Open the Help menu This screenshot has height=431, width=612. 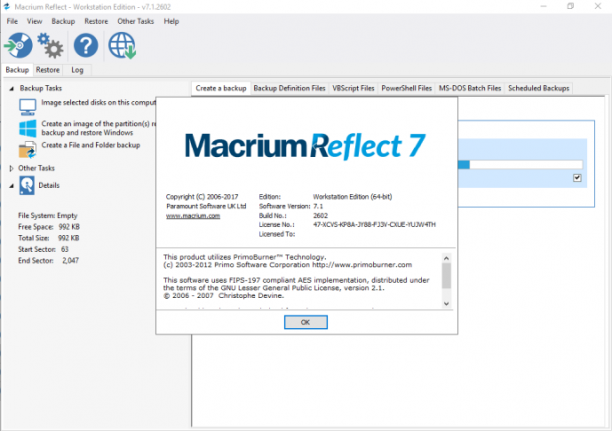coord(171,21)
